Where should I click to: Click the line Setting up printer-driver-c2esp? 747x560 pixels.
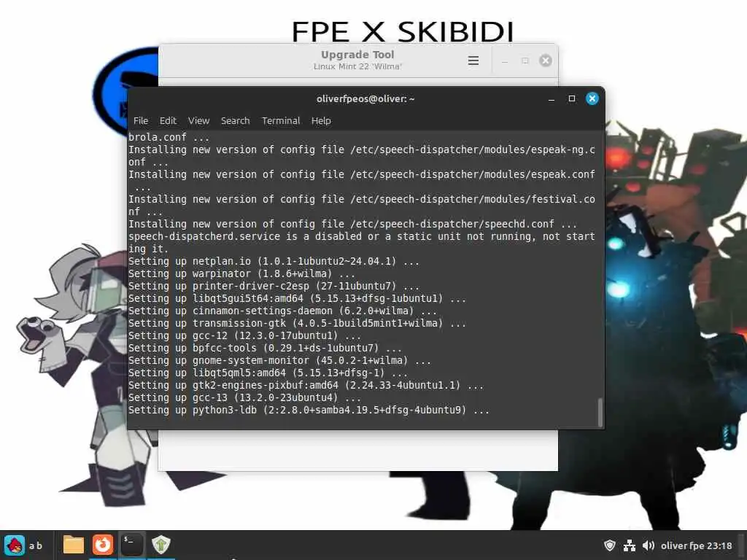coord(274,286)
